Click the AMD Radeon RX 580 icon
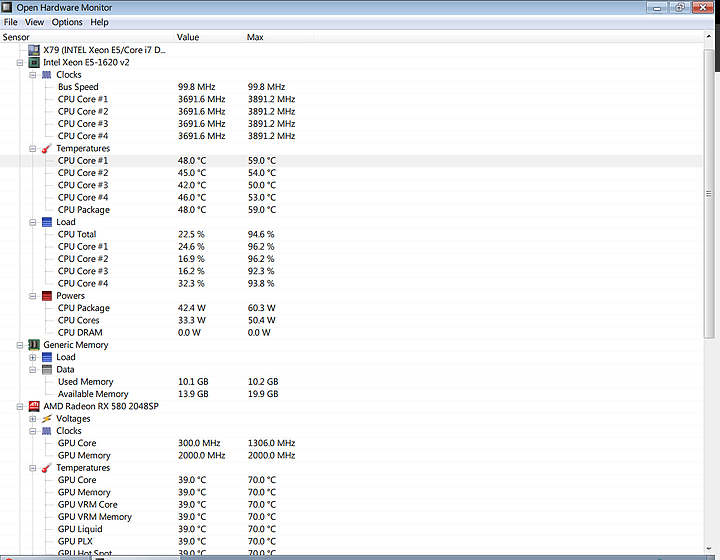 [x=34, y=406]
